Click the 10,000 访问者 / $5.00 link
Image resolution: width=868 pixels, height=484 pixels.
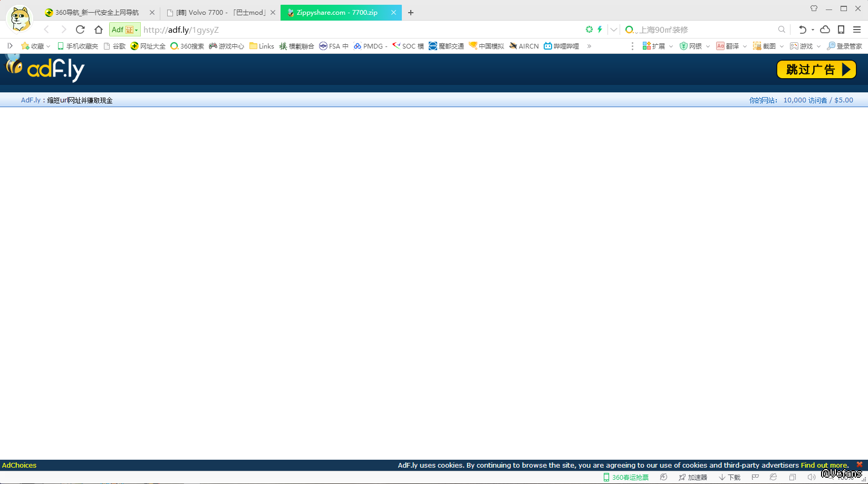click(818, 100)
